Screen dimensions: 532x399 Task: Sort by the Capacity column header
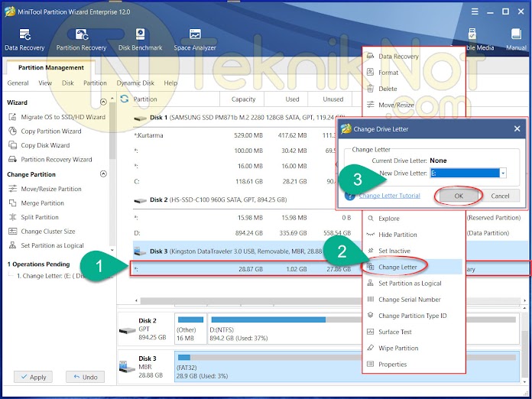(x=243, y=99)
